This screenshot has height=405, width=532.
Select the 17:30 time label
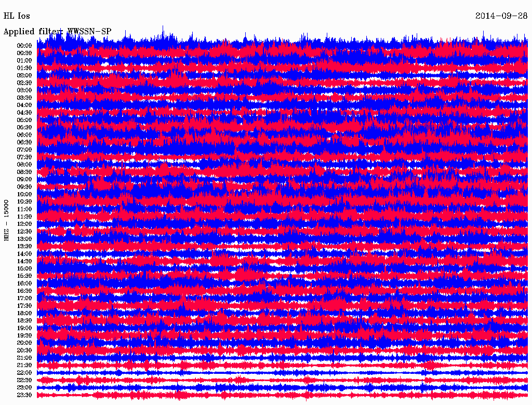(24, 306)
